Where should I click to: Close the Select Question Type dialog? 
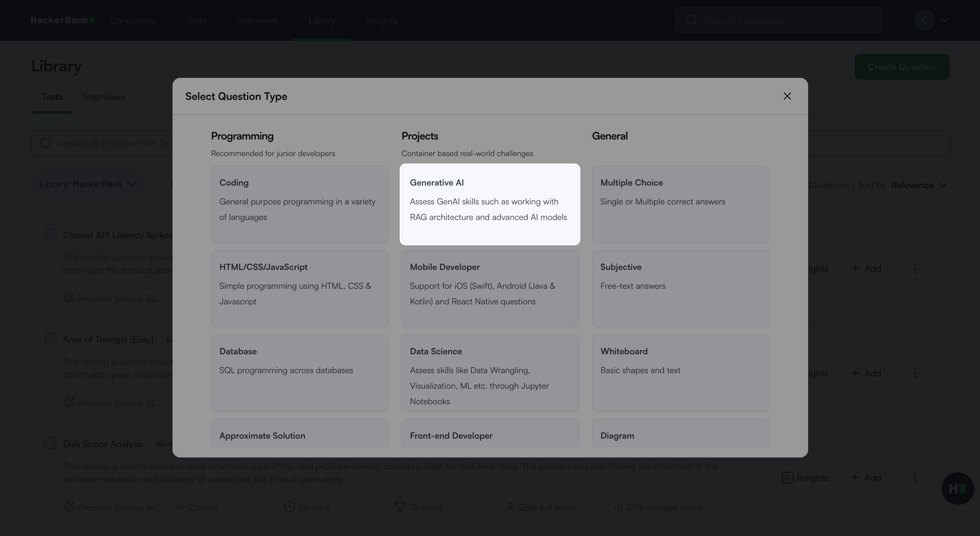pyautogui.click(x=787, y=96)
